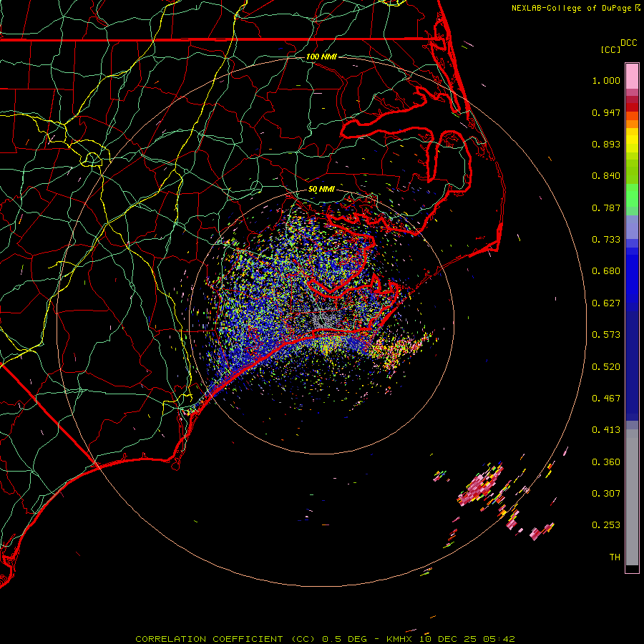Select the 0.840 legend value
The height and width of the screenshot is (644, 644).
coord(606,176)
